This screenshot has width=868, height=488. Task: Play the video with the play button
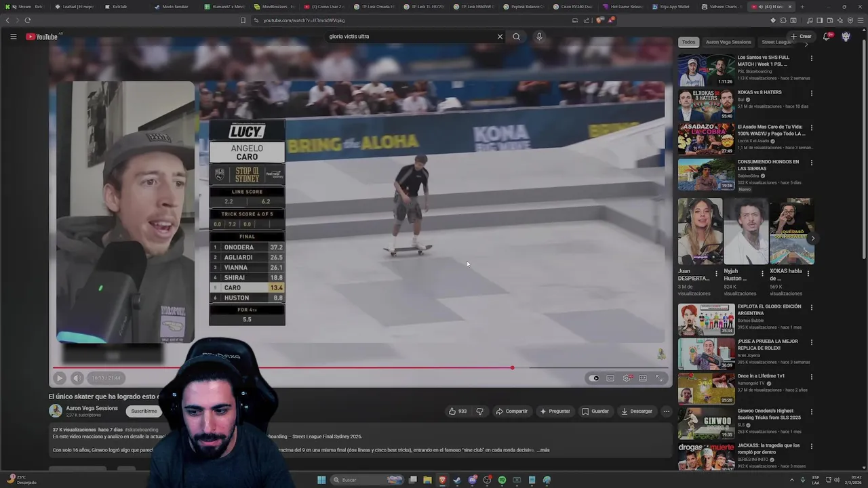click(59, 378)
